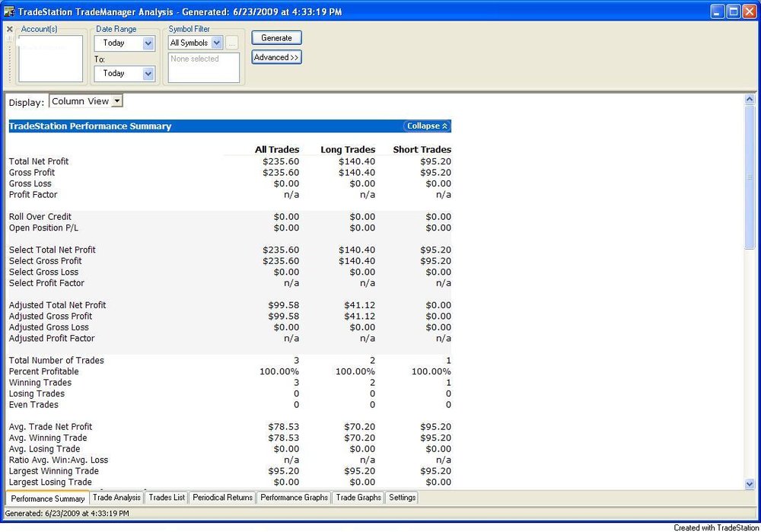
Task: Click the 'Largest Winning Trade' row label
Action: 54,471
